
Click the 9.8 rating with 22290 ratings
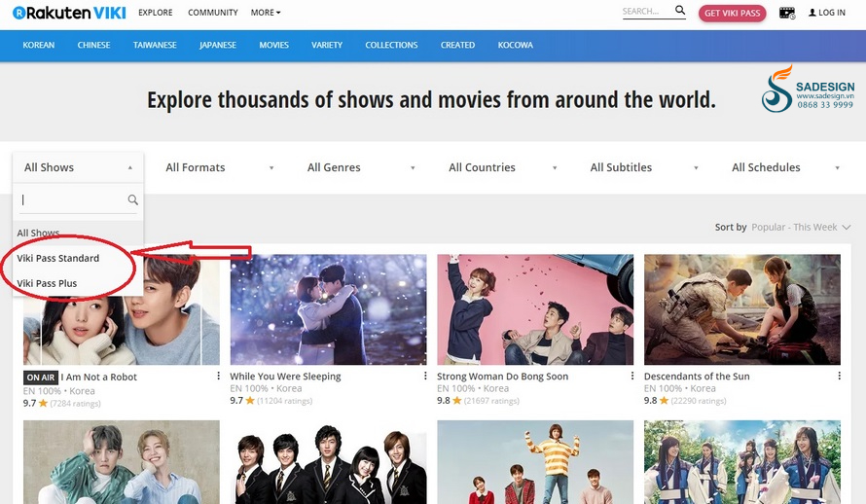685,401
